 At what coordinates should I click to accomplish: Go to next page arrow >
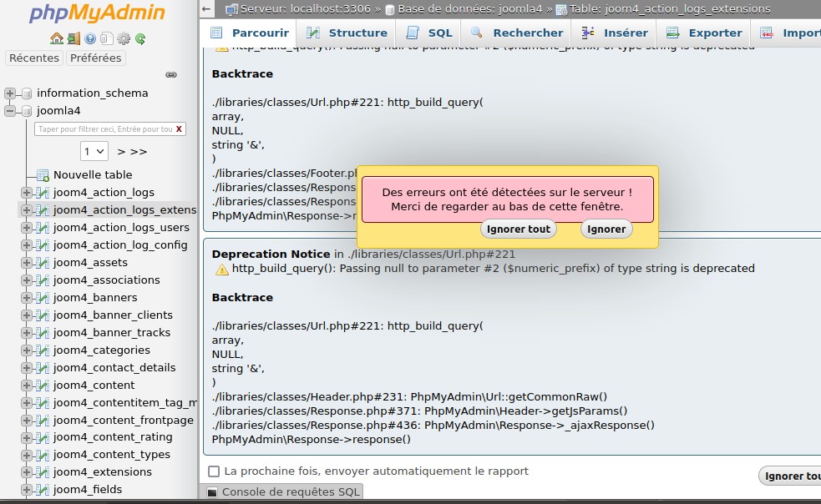click(x=121, y=152)
